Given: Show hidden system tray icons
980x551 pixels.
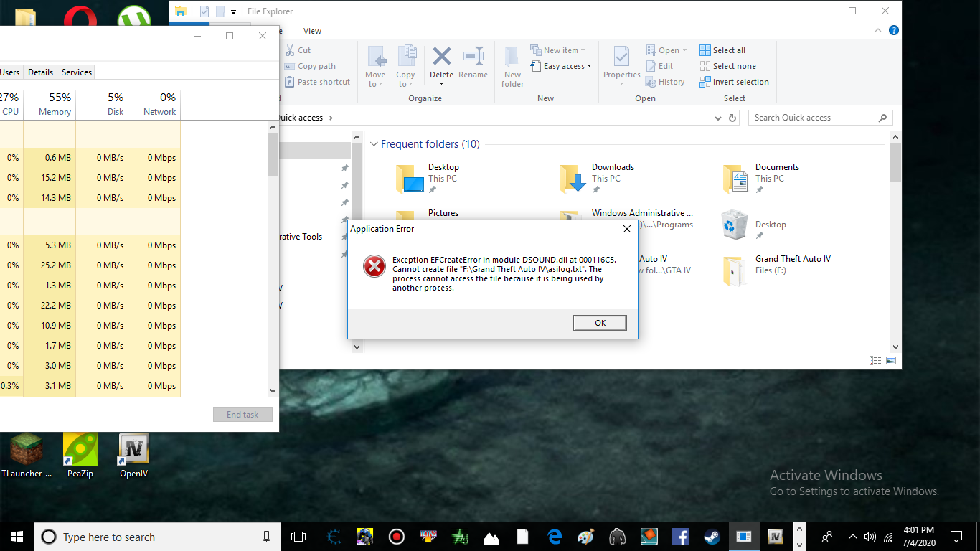Looking at the screenshot, I should (852, 537).
